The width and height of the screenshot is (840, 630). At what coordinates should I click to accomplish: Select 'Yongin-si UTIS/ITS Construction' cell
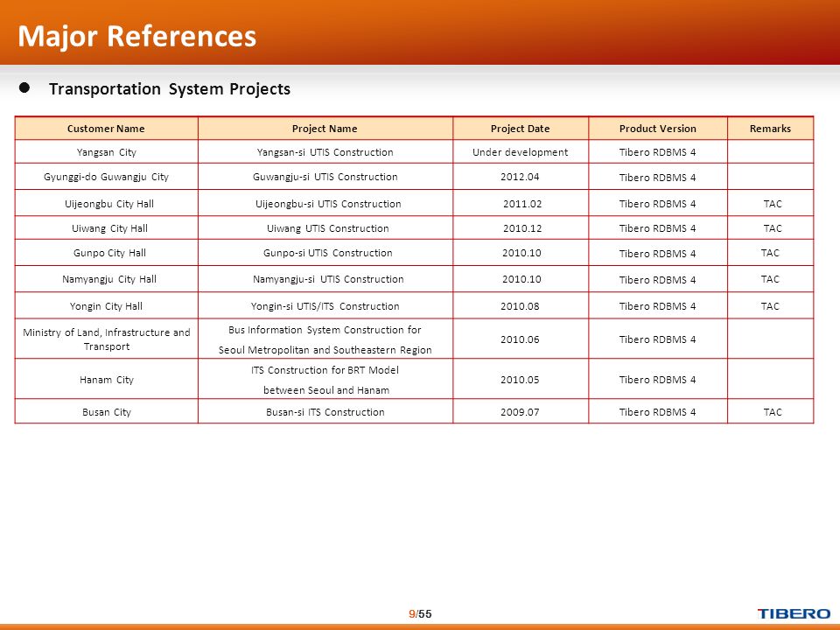[325, 306]
